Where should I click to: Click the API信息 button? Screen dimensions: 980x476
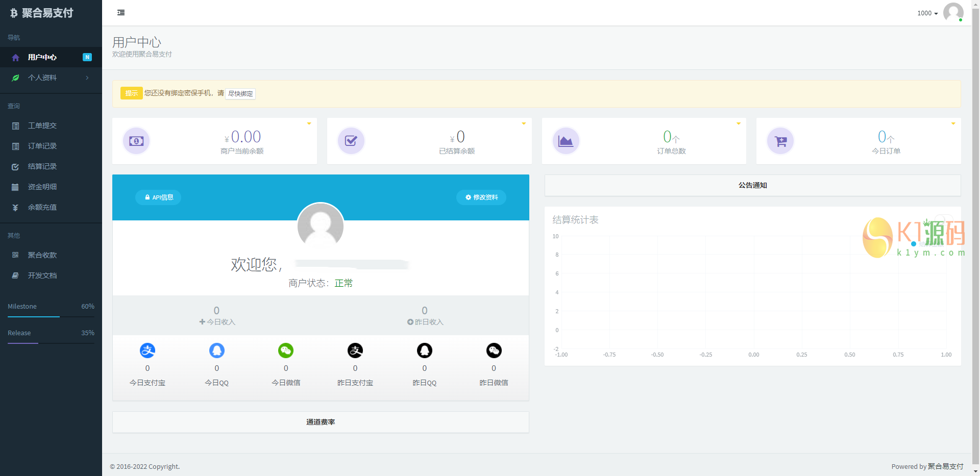(158, 197)
